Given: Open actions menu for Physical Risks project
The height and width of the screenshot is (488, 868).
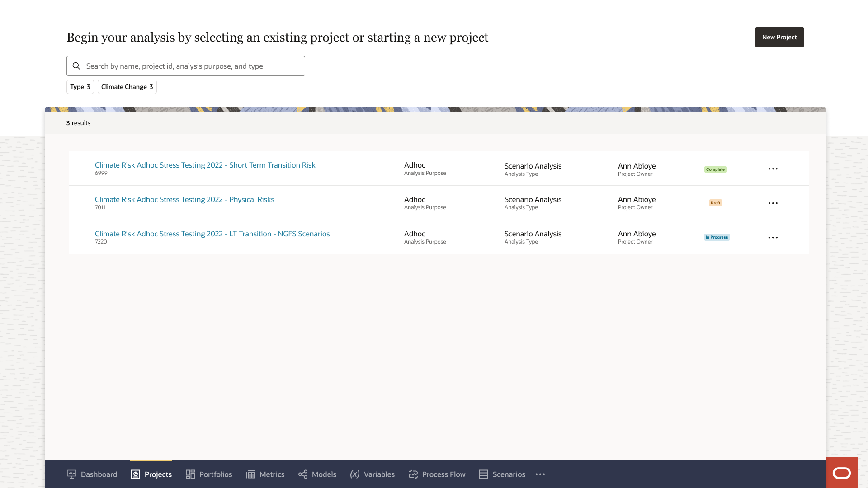Looking at the screenshot, I should 773,203.
